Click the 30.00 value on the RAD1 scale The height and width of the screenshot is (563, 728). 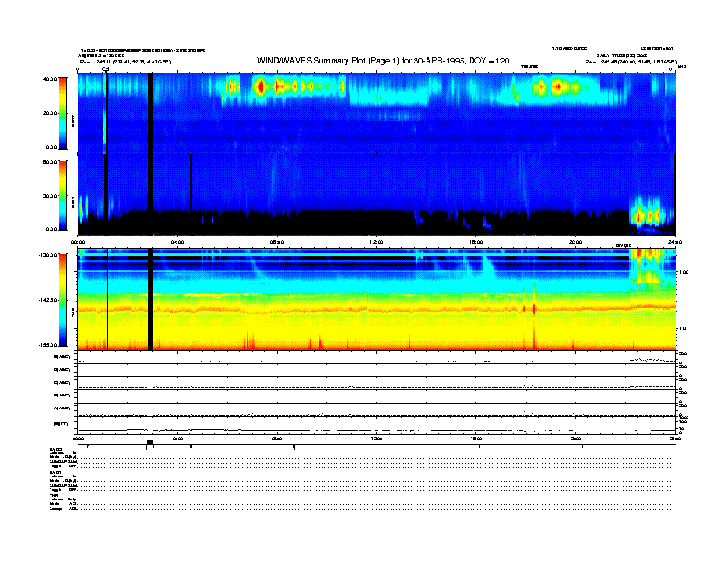(50, 196)
